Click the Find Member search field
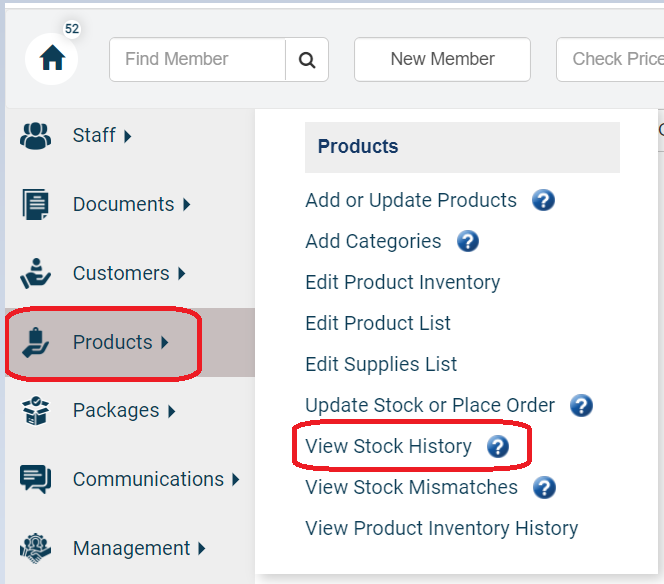The height and width of the screenshot is (584, 664). point(197,59)
